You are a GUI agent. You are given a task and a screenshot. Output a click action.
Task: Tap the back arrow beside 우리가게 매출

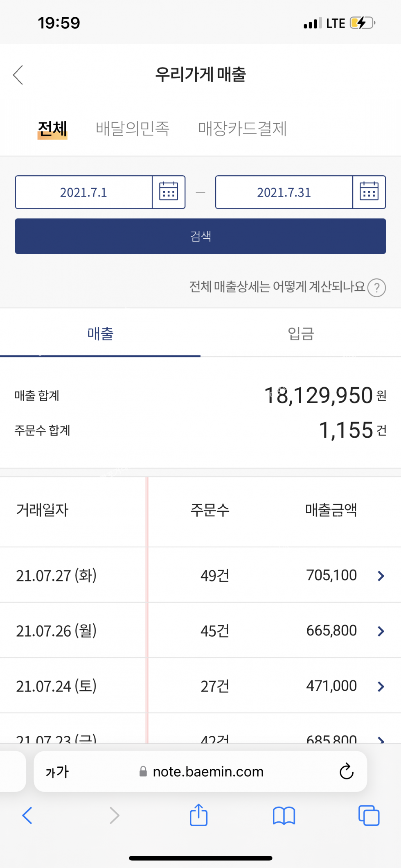pos(18,75)
